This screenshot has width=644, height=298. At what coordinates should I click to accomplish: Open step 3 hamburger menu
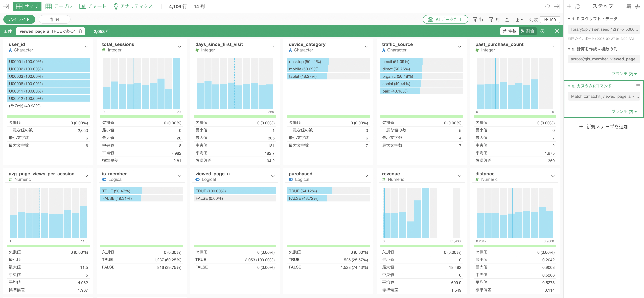[x=638, y=86]
